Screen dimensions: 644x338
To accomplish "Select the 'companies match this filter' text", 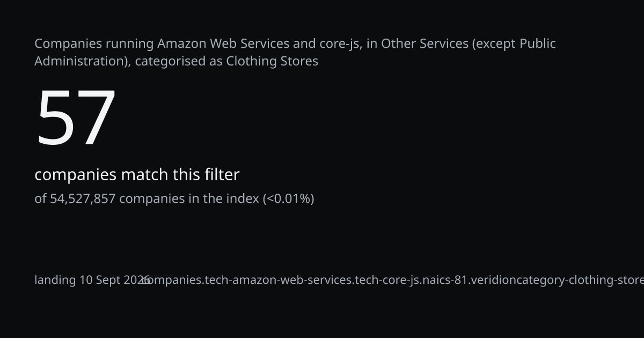I will pos(137,174).
